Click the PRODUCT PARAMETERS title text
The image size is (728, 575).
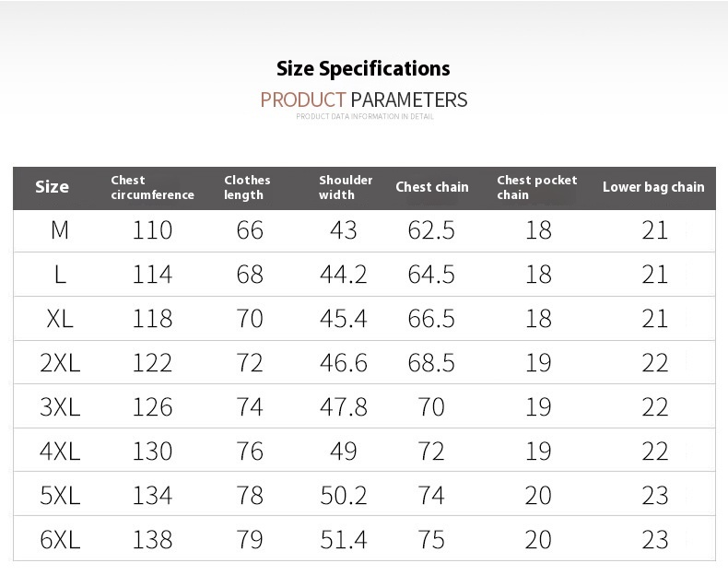pos(363,100)
